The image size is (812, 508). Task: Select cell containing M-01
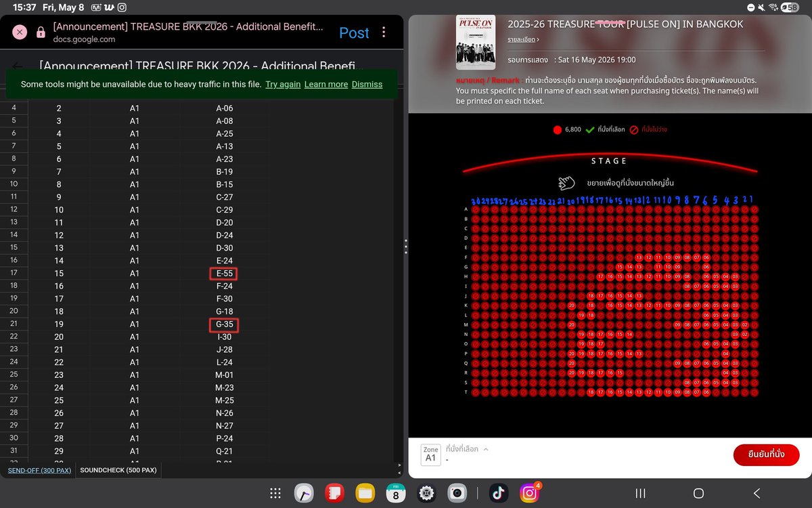(225, 375)
